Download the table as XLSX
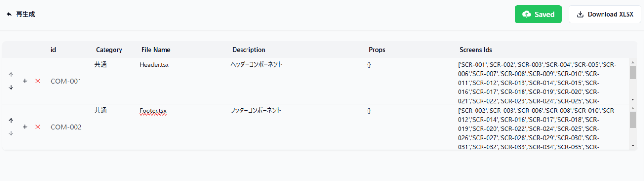 [x=605, y=14]
